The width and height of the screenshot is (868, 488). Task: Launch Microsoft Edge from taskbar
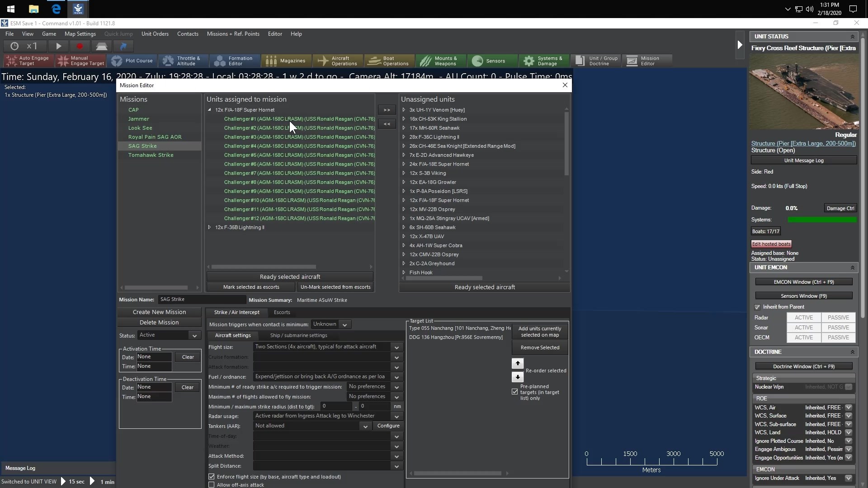click(x=56, y=9)
